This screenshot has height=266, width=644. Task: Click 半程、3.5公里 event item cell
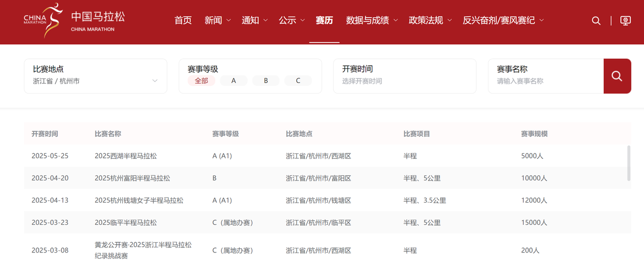425,200
